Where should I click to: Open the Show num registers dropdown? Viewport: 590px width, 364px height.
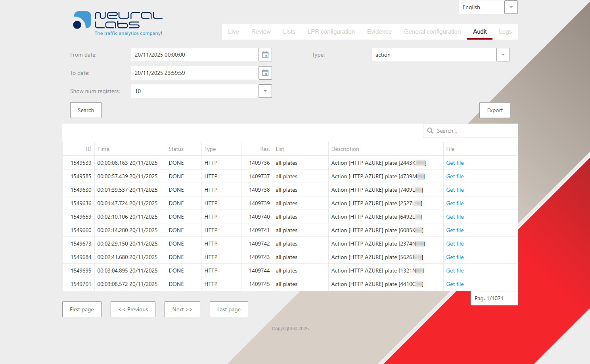click(265, 91)
